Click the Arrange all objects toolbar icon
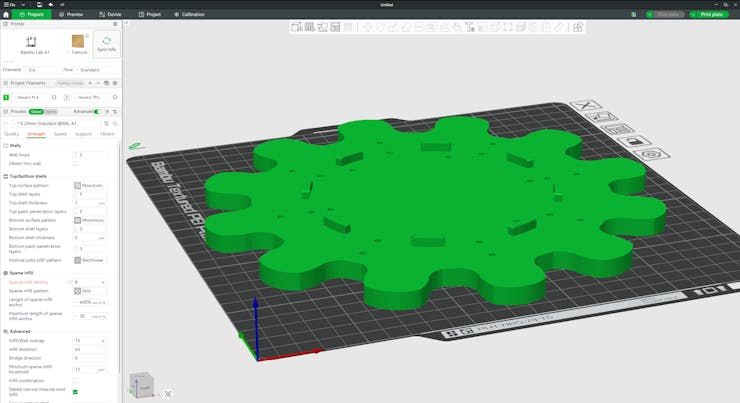740x403 pixels. (335, 27)
